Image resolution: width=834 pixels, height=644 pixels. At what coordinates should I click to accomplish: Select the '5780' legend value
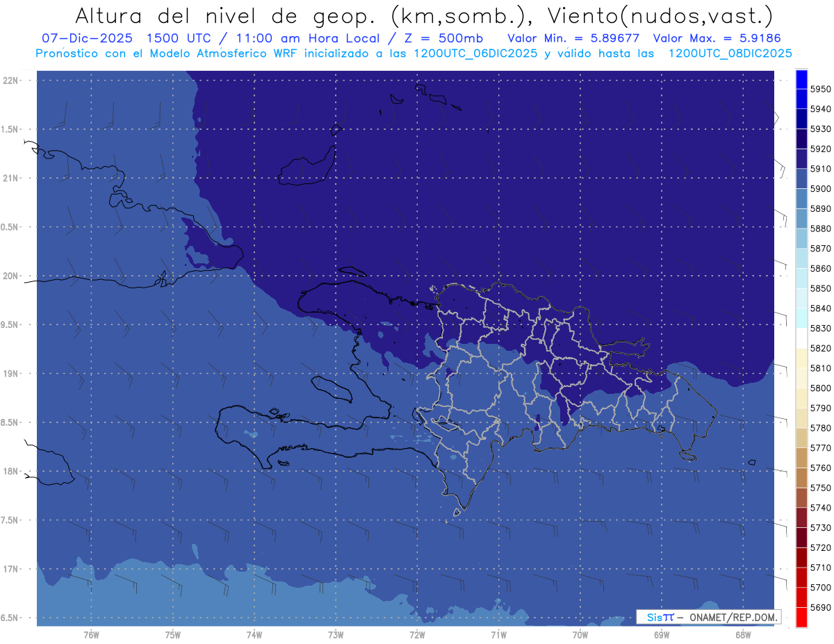[820, 428]
